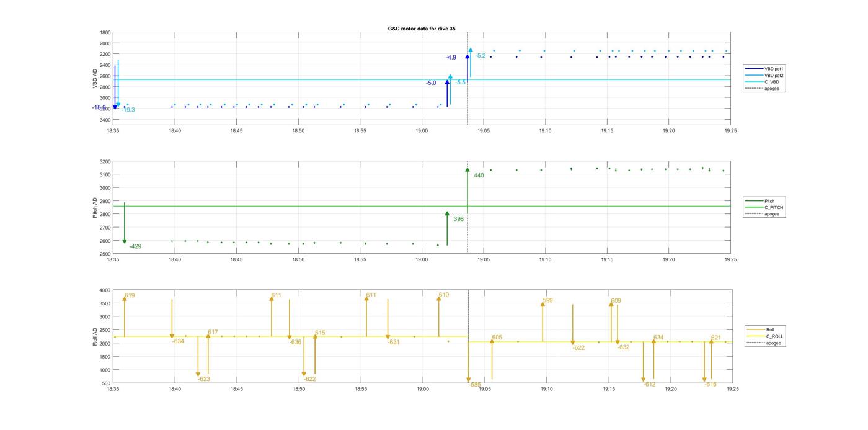
Task: Select the "C_PITCH" legend entry
Action: 764,208
